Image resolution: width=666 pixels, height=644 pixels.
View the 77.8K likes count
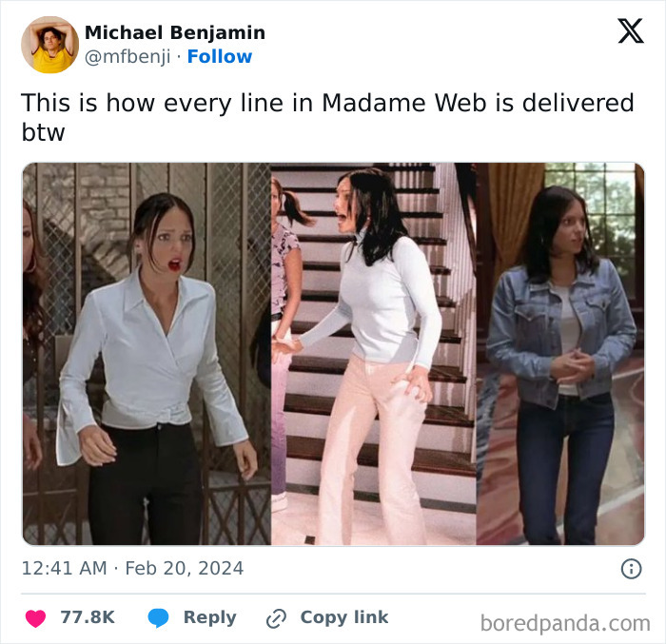[x=88, y=617]
